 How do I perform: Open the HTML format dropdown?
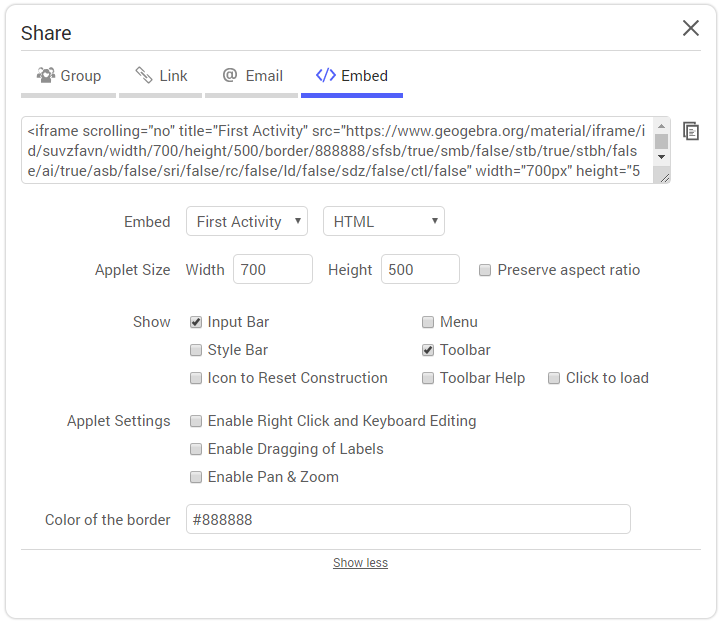tap(384, 222)
